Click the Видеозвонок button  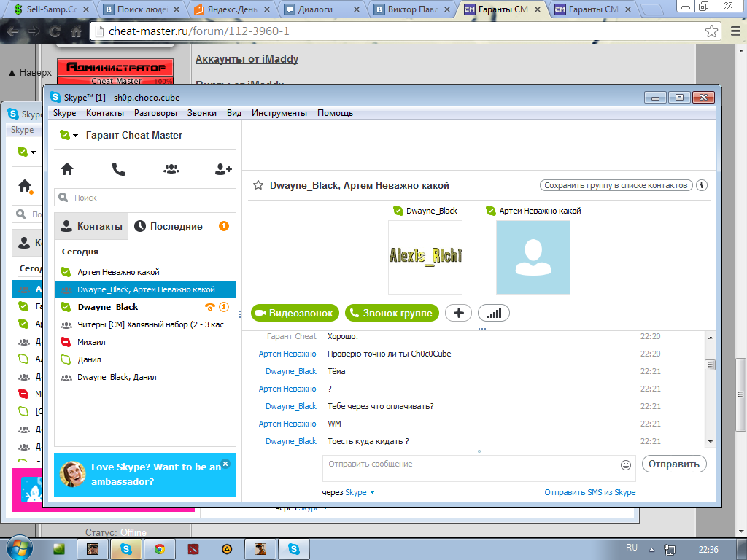(295, 313)
